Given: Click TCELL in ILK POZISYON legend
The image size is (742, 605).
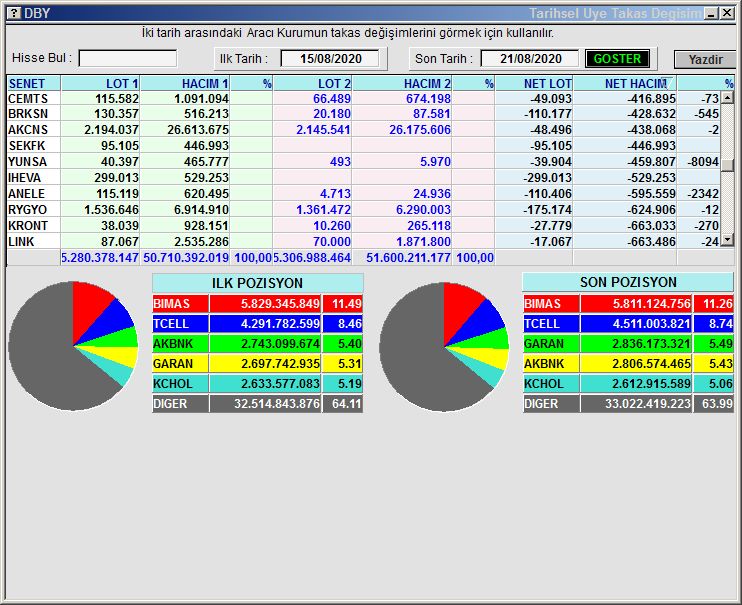Looking at the screenshot, I should 180,324.
